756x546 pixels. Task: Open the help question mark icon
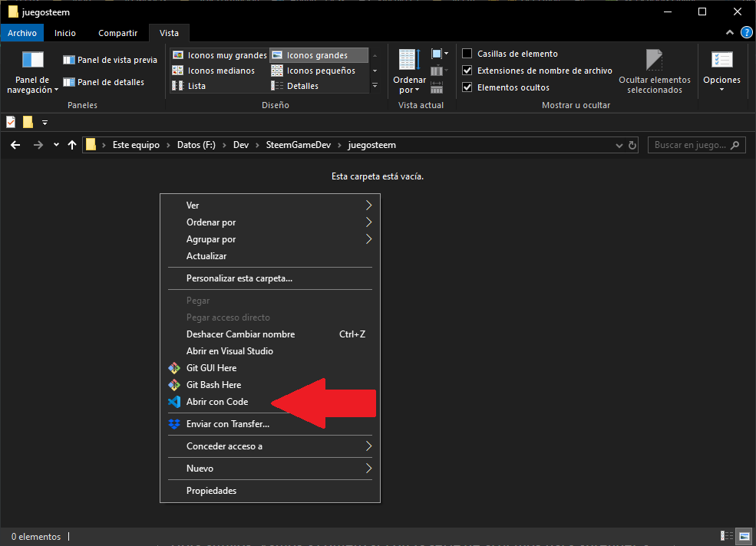pos(746,33)
